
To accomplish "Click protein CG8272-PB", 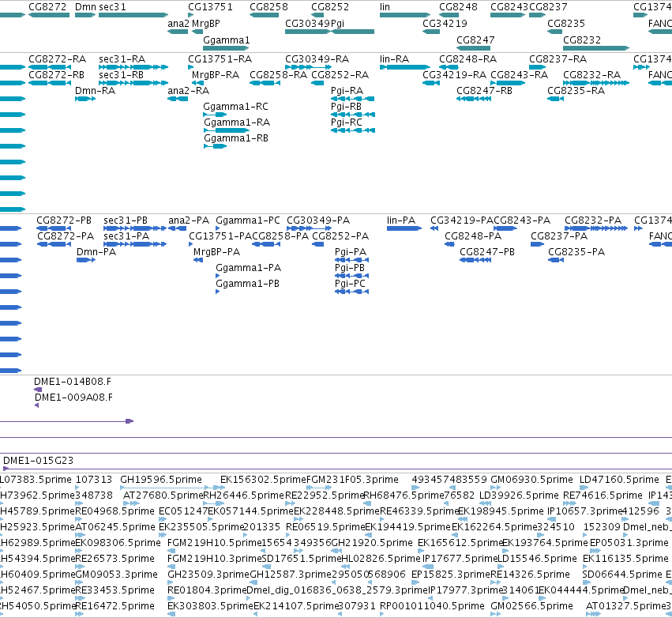I will 54,228.
